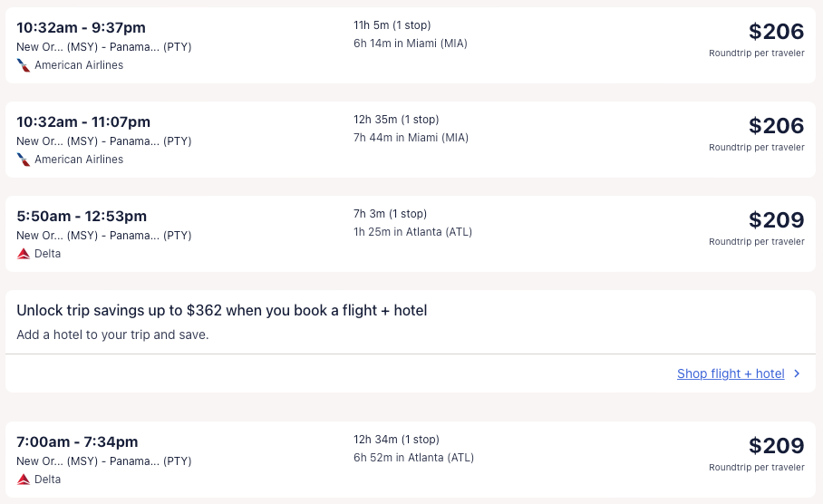Select the 10:32am - 9:37pm flight
Viewport: 823px width, 504px height.
tap(81, 28)
